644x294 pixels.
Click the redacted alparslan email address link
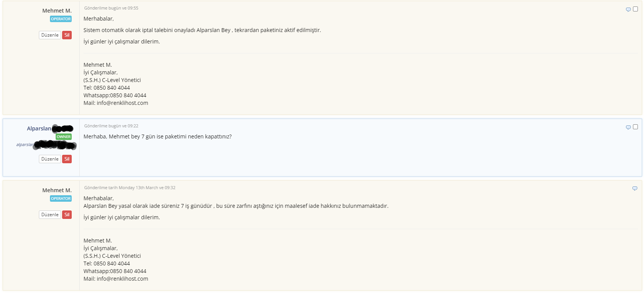[x=46, y=145]
